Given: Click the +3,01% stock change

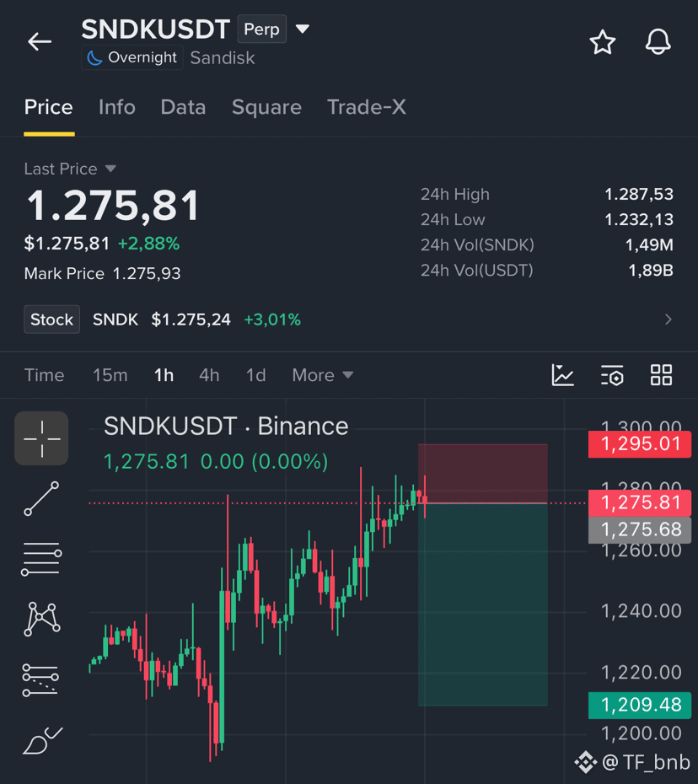Looking at the screenshot, I should click(x=272, y=319).
